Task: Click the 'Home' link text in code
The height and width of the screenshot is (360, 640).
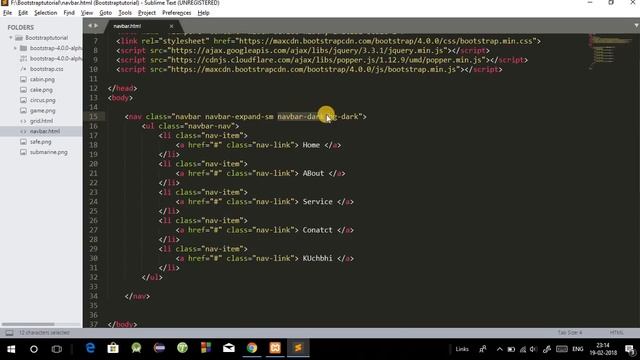Action: coord(311,145)
